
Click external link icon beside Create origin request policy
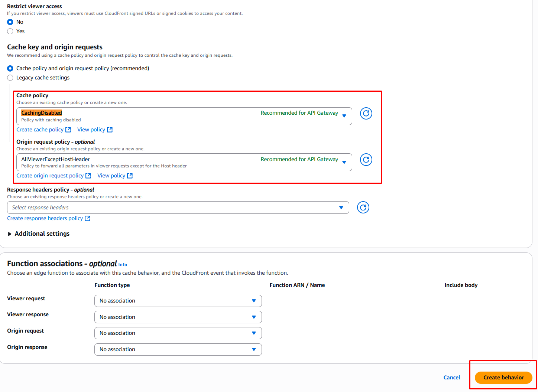click(88, 176)
